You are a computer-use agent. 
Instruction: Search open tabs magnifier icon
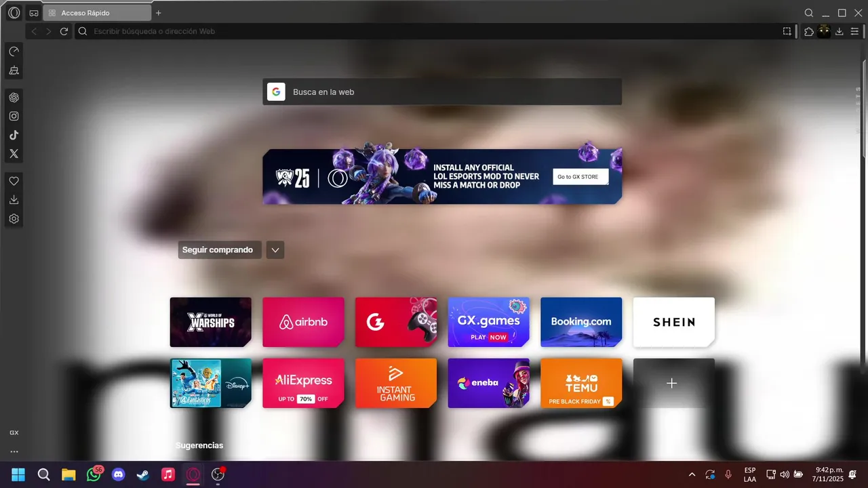click(x=809, y=13)
